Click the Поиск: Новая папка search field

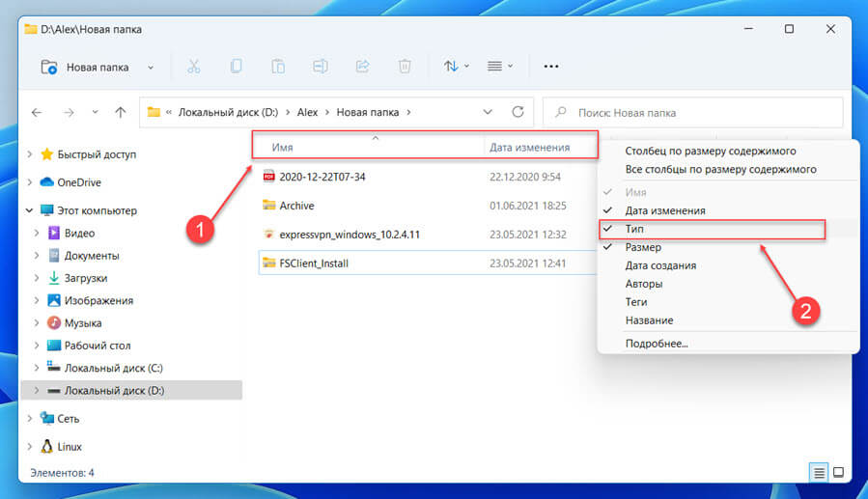click(693, 113)
